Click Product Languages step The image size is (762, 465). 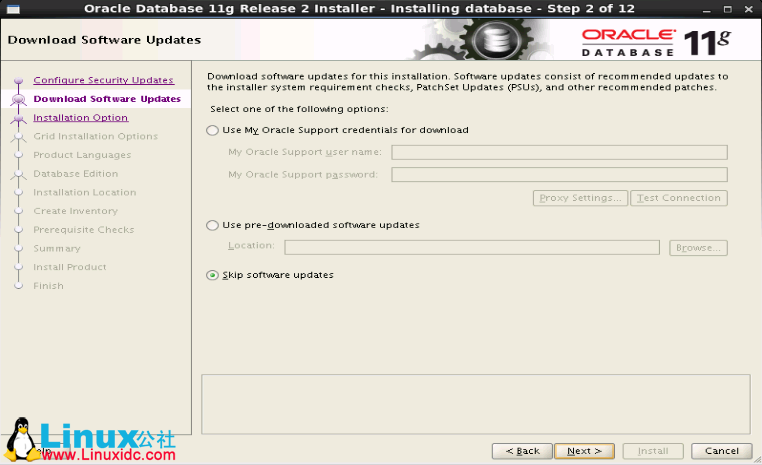point(82,155)
